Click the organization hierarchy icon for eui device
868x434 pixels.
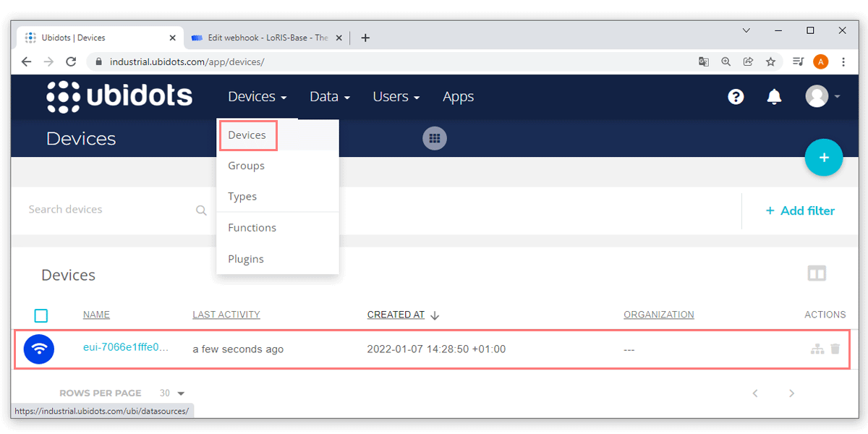pyautogui.click(x=817, y=349)
